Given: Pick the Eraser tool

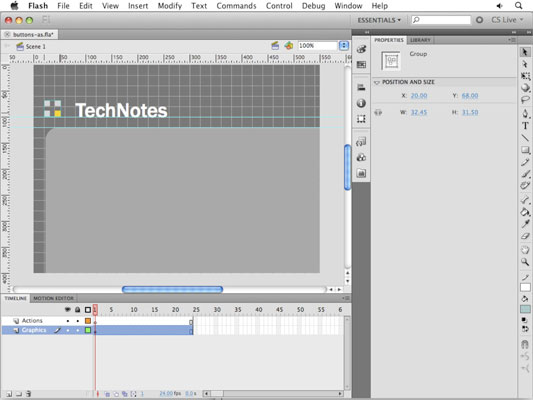Looking at the screenshot, I should [525, 236].
